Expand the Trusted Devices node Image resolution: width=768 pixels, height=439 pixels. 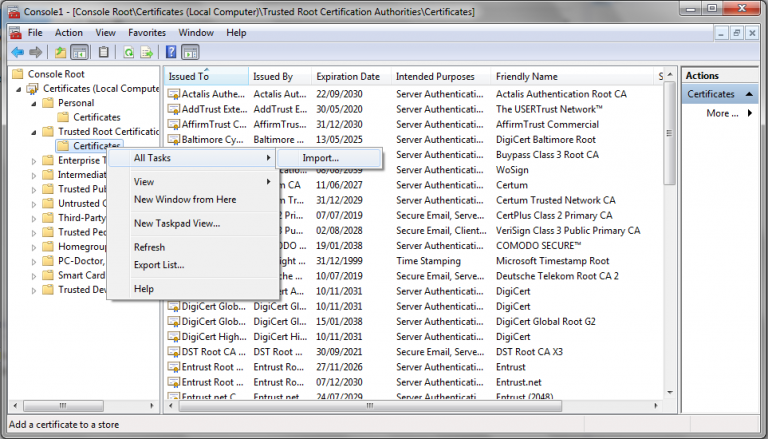[33, 290]
